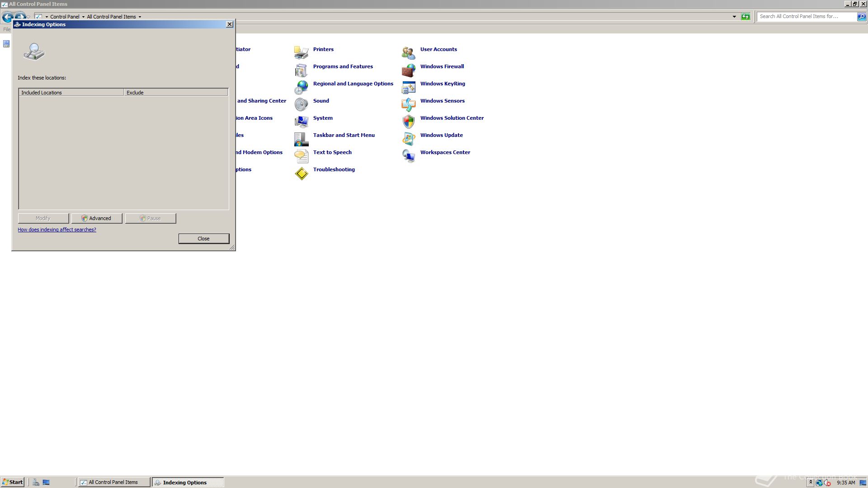Open the Text to Speech icon
Viewport: 868px width, 488px height.
[x=301, y=155]
